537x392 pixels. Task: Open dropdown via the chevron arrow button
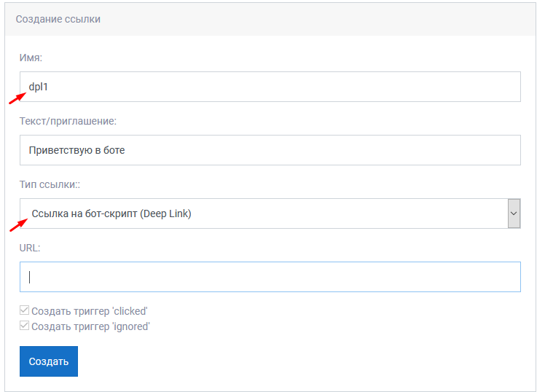[514, 213]
